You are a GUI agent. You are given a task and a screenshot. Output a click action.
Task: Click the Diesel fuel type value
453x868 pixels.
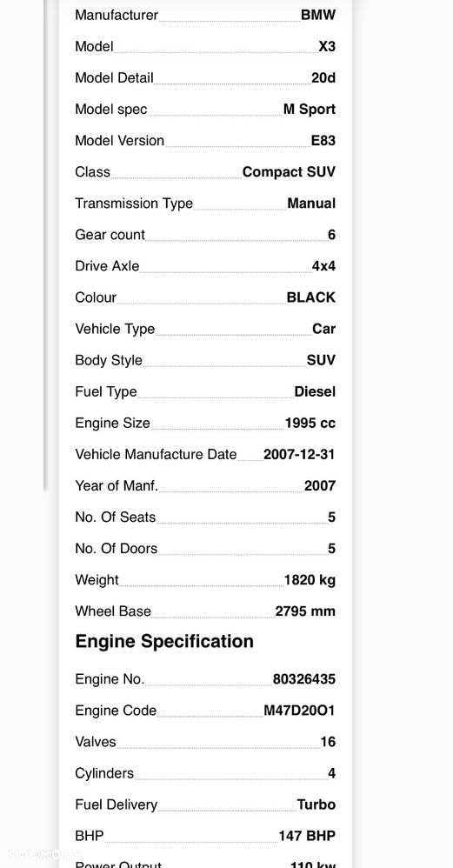(x=315, y=391)
